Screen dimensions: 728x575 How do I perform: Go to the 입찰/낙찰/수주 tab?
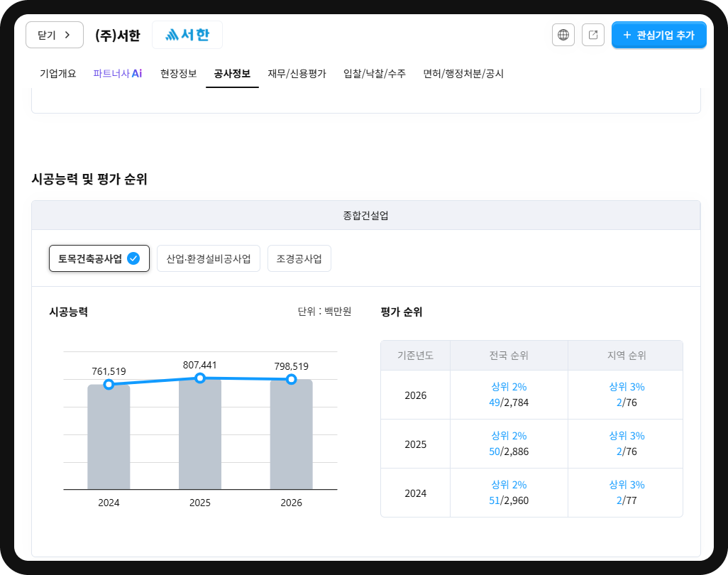point(375,73)
